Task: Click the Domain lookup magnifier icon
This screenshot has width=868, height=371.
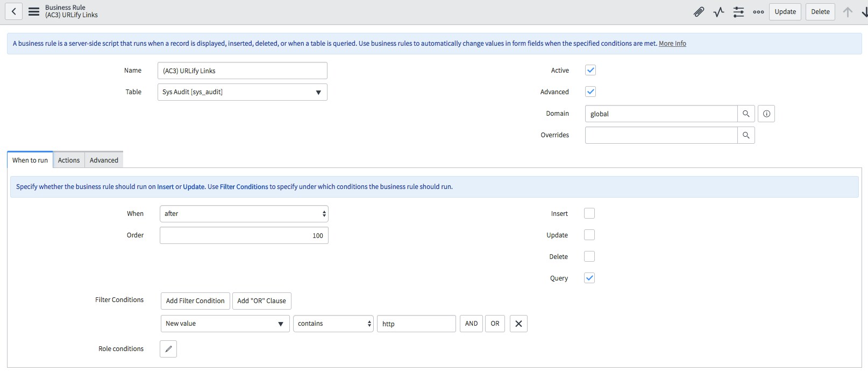Action: (746, 114)
